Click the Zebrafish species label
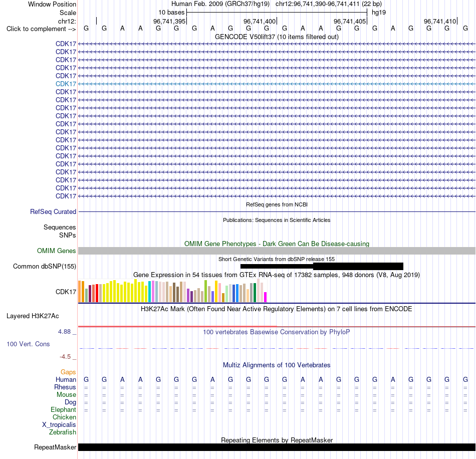476x459 pixels. (x=63, y=432)
